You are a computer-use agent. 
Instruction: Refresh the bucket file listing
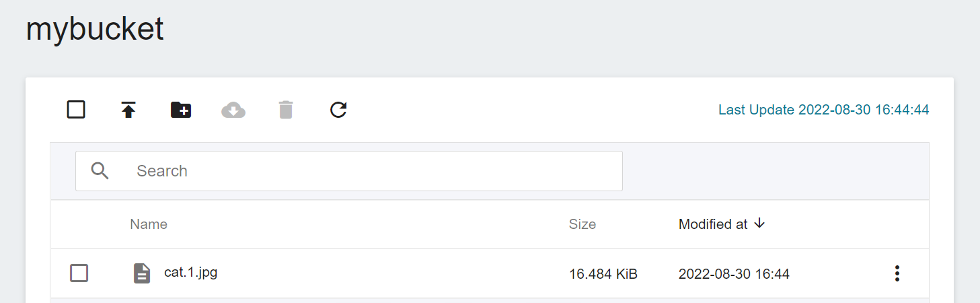[x=338, y=110]
